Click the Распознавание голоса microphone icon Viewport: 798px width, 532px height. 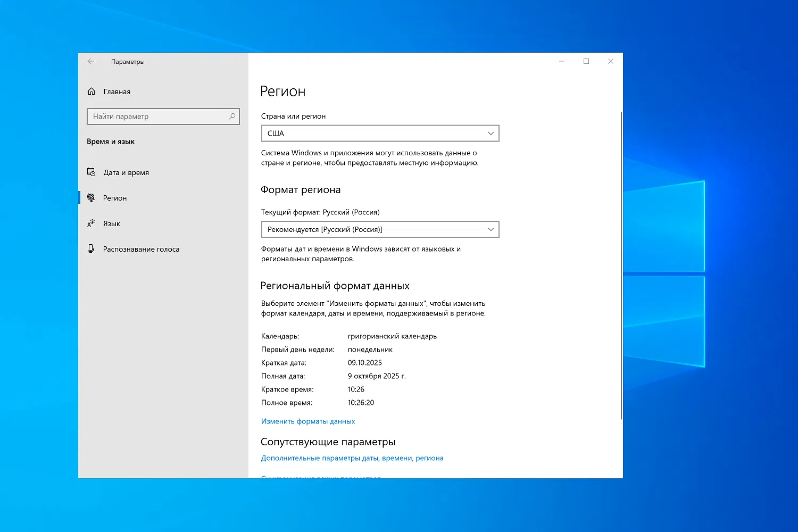tap(91, 248)
